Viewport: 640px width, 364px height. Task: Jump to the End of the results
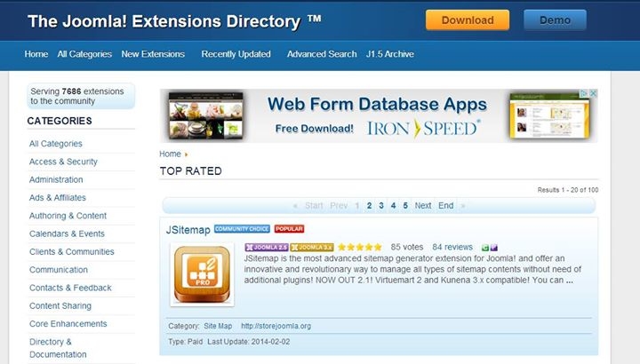(445, 205)
